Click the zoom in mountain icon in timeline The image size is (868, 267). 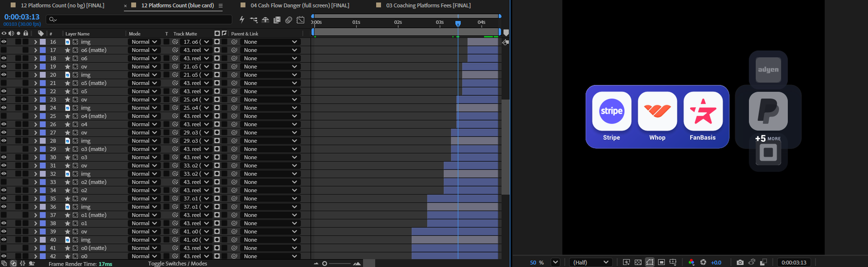click(357, 264)
